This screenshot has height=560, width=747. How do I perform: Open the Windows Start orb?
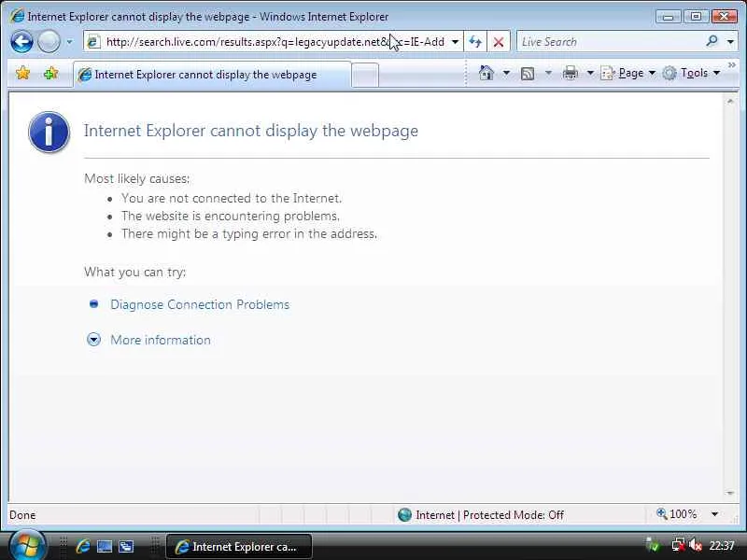(27, 546)
